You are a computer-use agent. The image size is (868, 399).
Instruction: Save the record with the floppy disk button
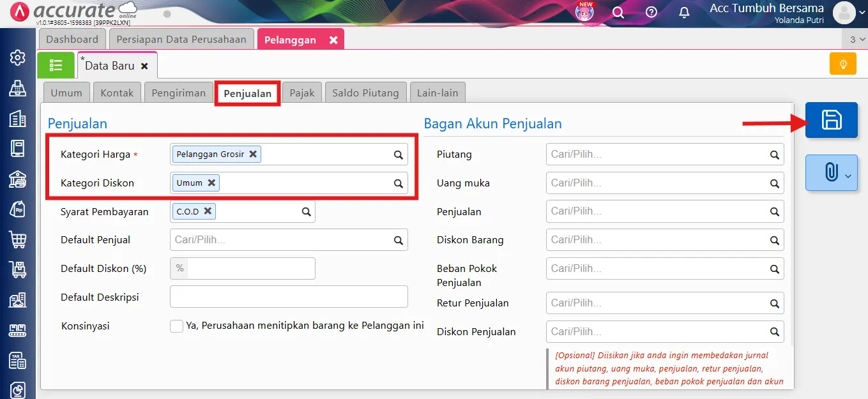pos(831,120)
